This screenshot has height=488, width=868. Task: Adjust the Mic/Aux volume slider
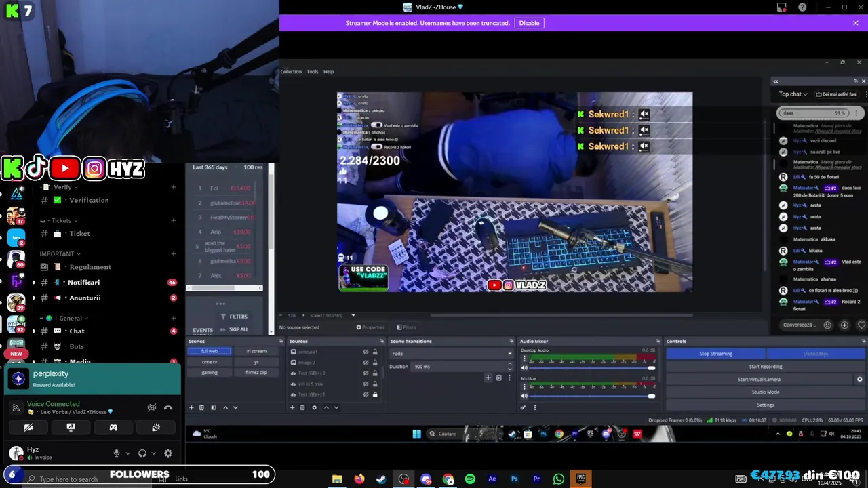pos(593,396)
